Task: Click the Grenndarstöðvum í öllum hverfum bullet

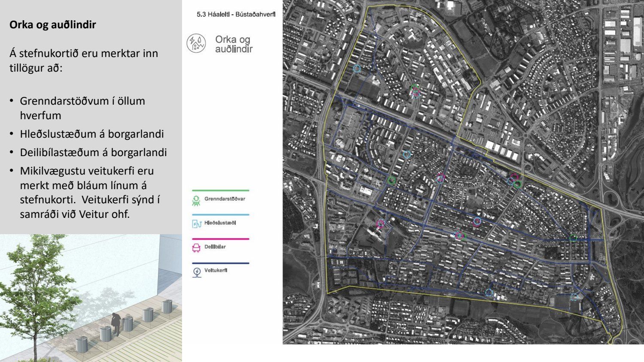Action: tap(82, 108)
